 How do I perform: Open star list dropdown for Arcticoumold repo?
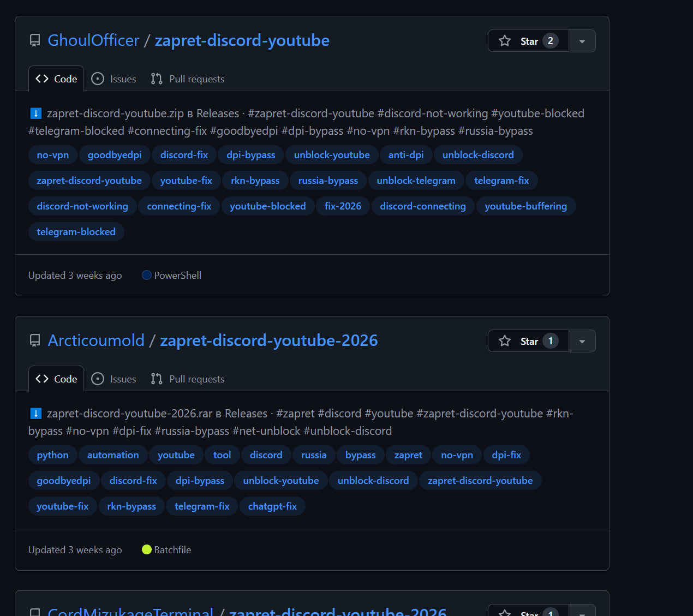pyautogui.click(x=582, y=341)
